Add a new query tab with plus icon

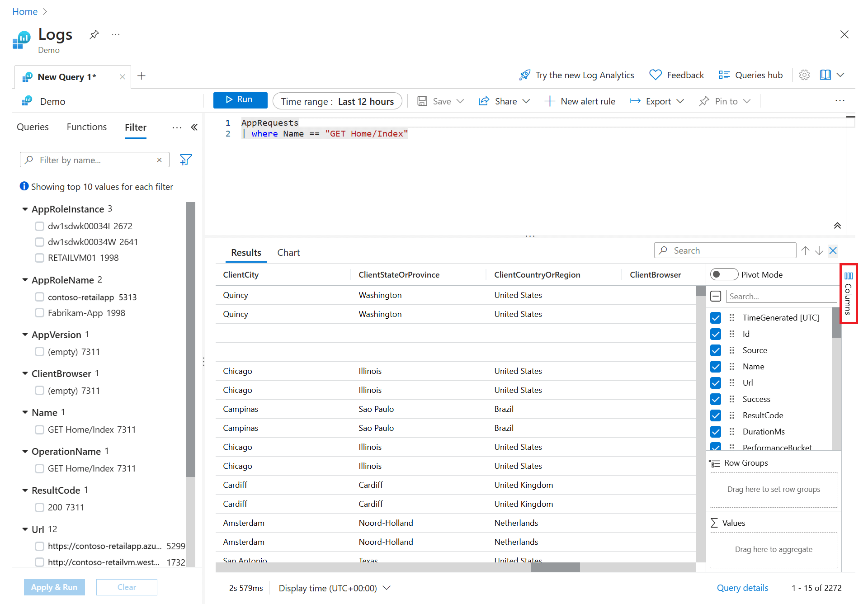coord(142,76)
